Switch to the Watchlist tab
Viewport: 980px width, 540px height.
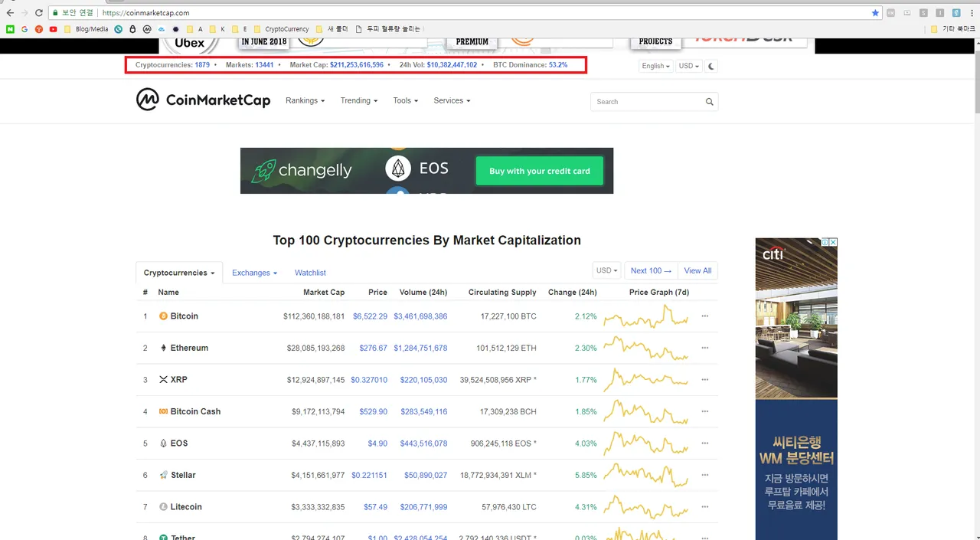[310, 273]
